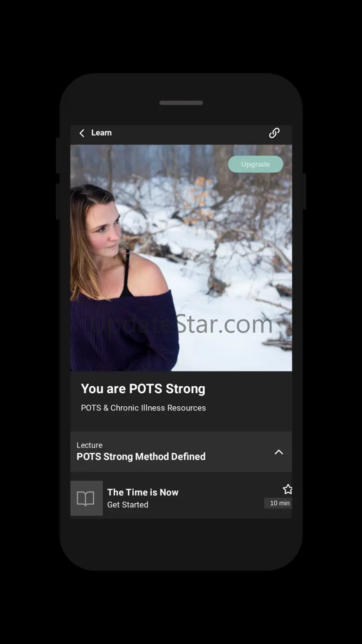Image resolution: width=362 pixels, height=644 pixels.
Task: Open the chain link share icon
Action: 274,133
